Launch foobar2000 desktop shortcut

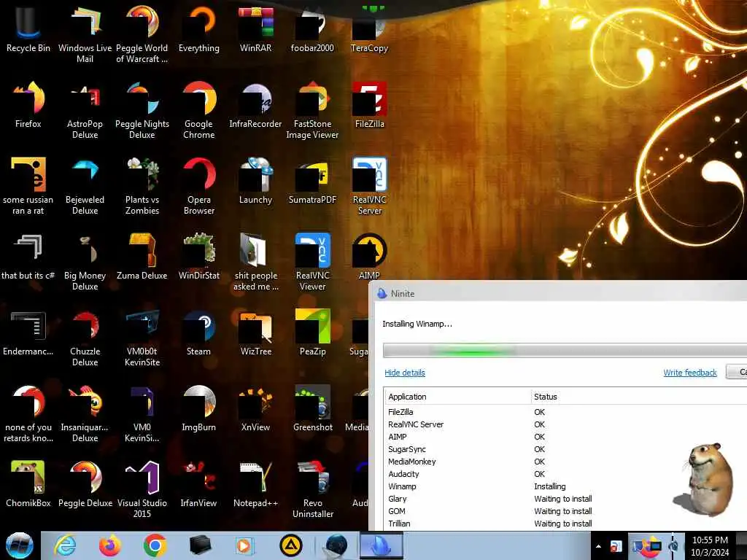(x=312, y=28)
